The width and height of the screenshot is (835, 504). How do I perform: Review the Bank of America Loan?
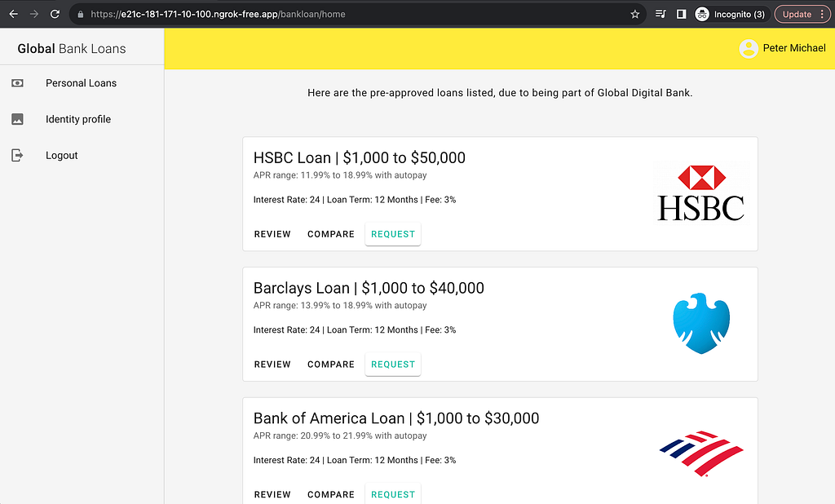(x=272, y=494)
